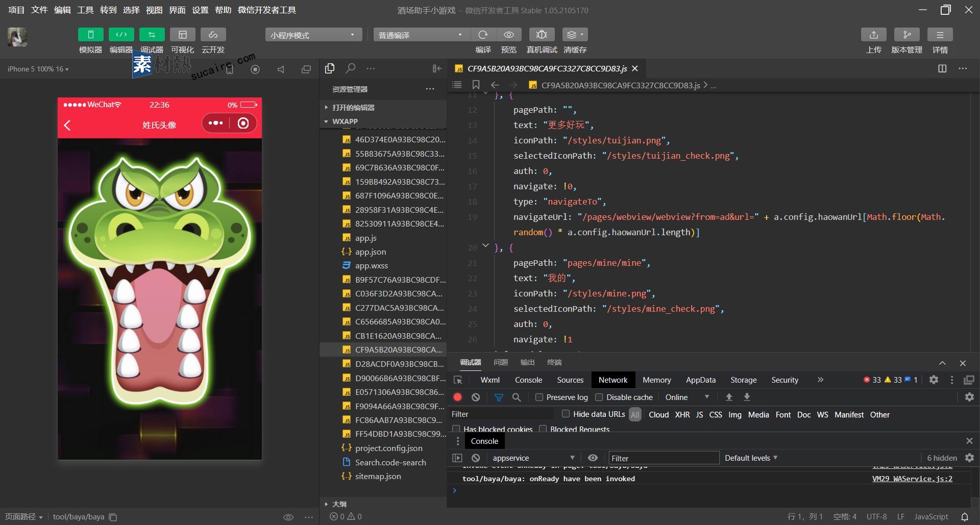Open VM29 WAService.js:2 source link

tap(912, 479)
